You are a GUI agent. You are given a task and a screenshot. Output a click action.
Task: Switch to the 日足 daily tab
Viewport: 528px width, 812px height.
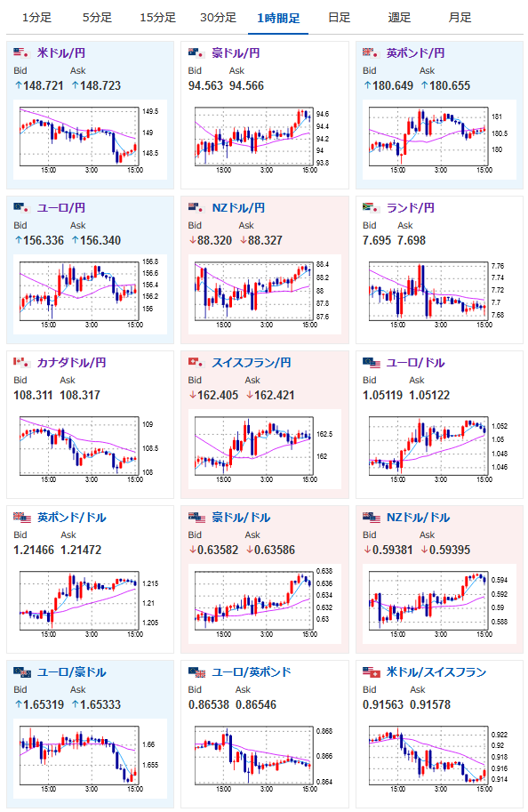coord(339,18)
